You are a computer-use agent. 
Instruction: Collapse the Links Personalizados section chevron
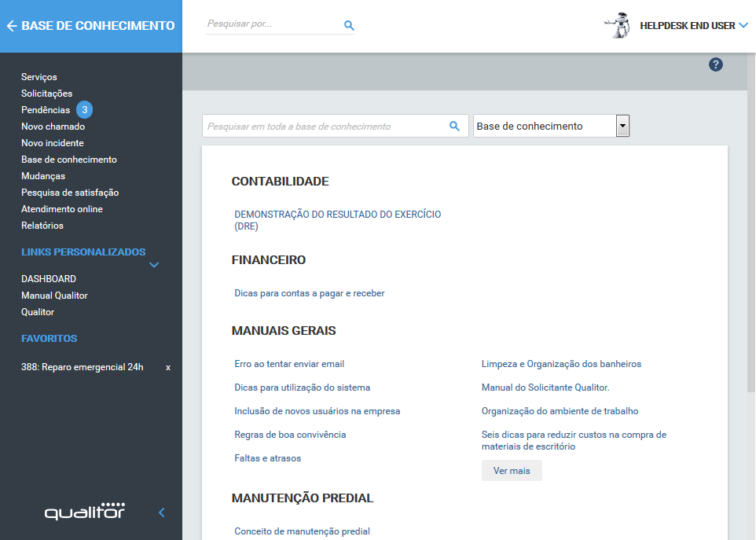pyautogui.click(x=154, y=265)
